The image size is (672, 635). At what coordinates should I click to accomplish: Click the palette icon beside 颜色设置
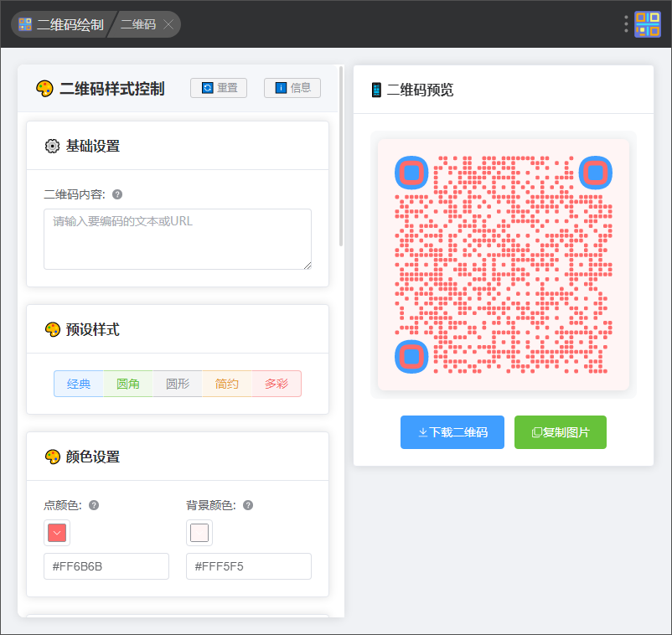[x=52, y=457]
